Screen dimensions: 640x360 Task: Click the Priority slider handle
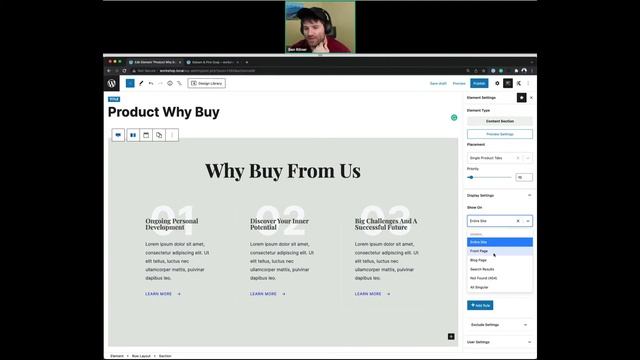[x=471, y=177]
